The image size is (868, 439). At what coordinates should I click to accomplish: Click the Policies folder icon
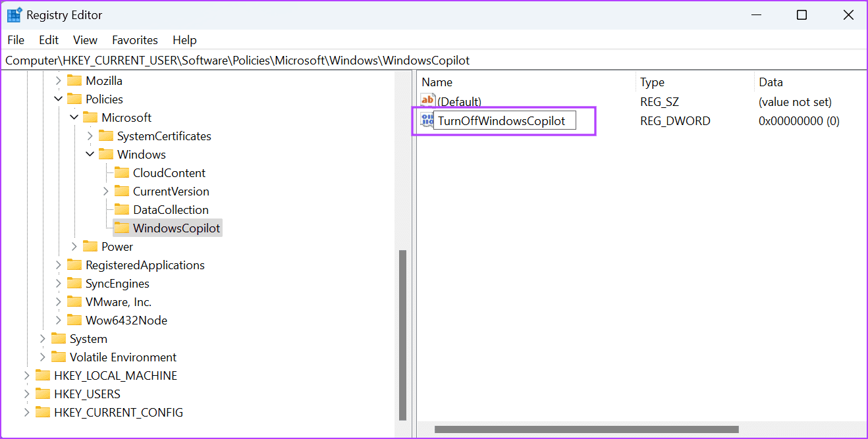74,99
